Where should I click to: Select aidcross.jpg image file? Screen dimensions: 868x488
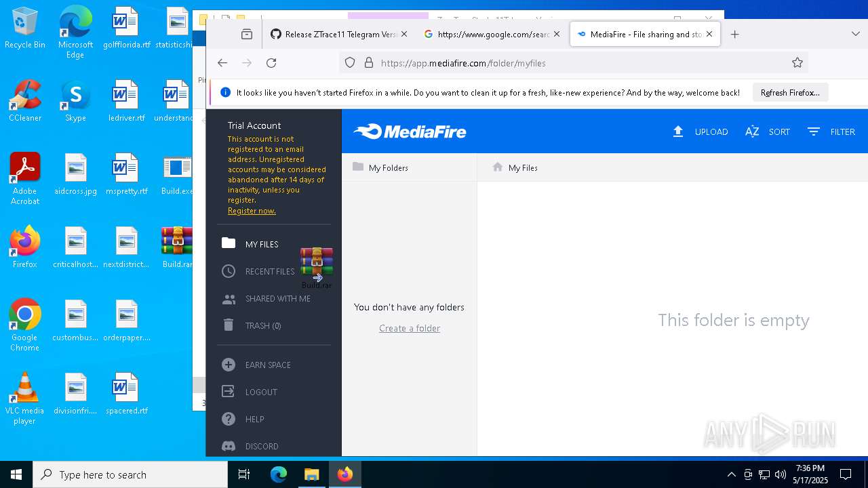coord(75,175)
